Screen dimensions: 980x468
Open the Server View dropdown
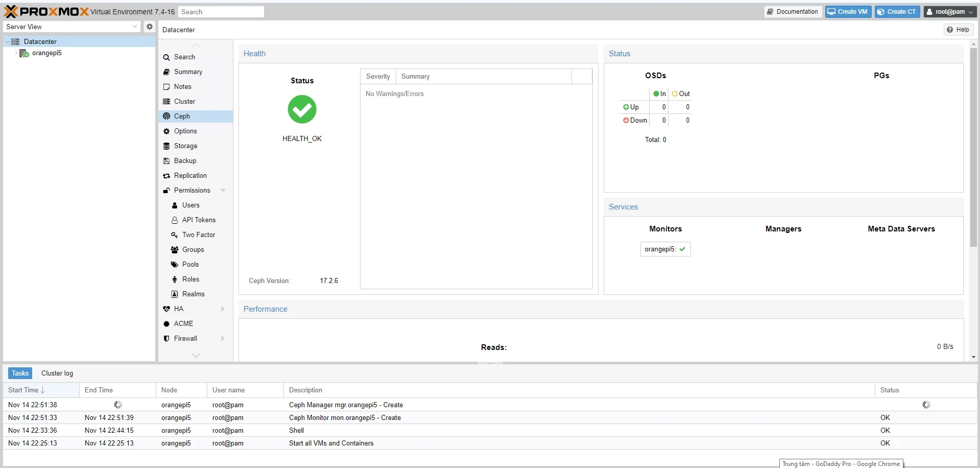(x=135, y=27)
